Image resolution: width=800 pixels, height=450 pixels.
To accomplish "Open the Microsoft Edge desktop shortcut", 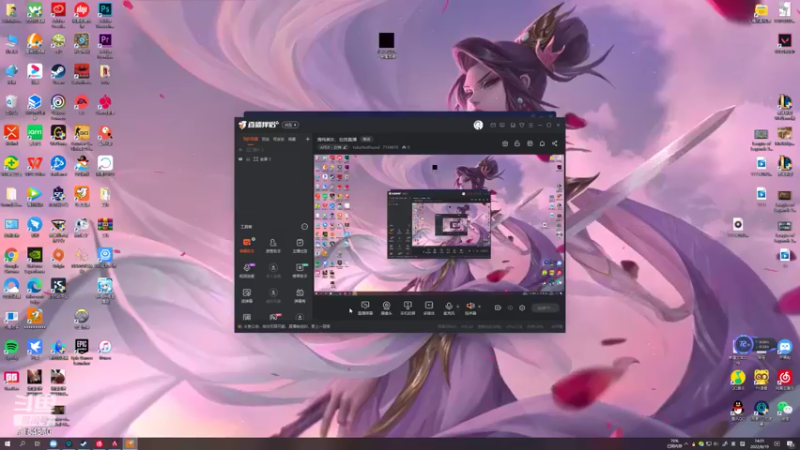I will point(35,290).
